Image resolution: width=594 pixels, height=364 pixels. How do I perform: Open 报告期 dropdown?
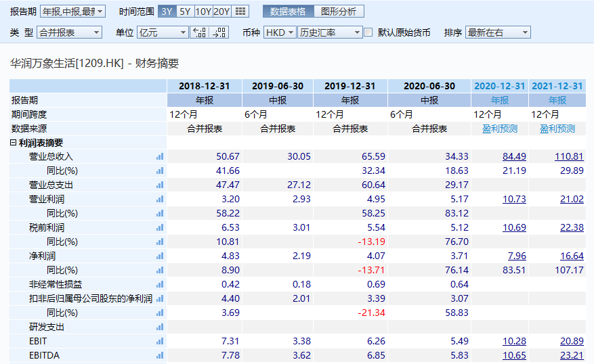point(72,12)
